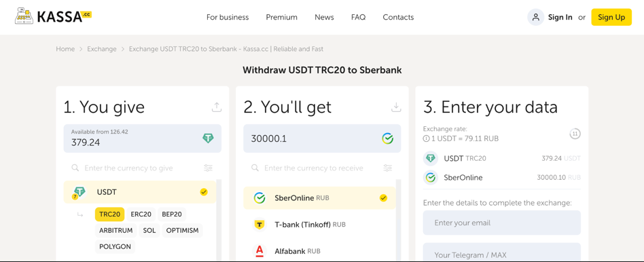Click the SberOnline icon in summary
This screenshot has width=644, height=262.
(x=431, y=178)
